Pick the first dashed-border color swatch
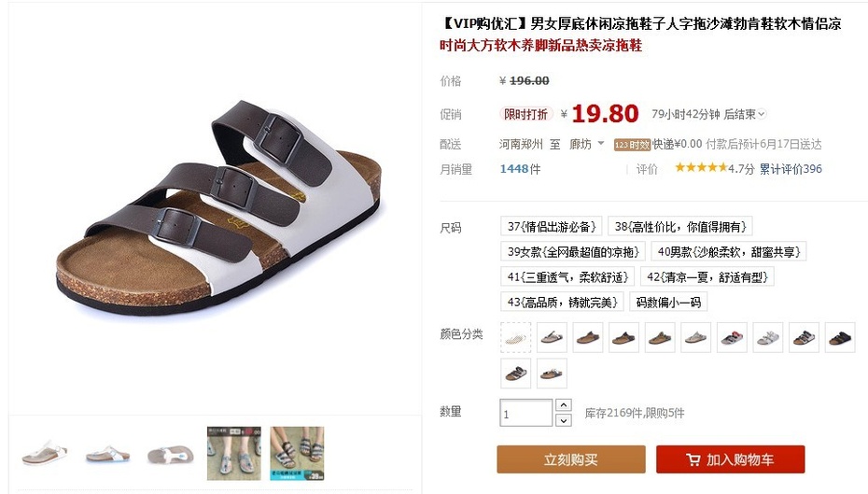The width and height of the screenshot is (868, 494). tap(515, 337)
